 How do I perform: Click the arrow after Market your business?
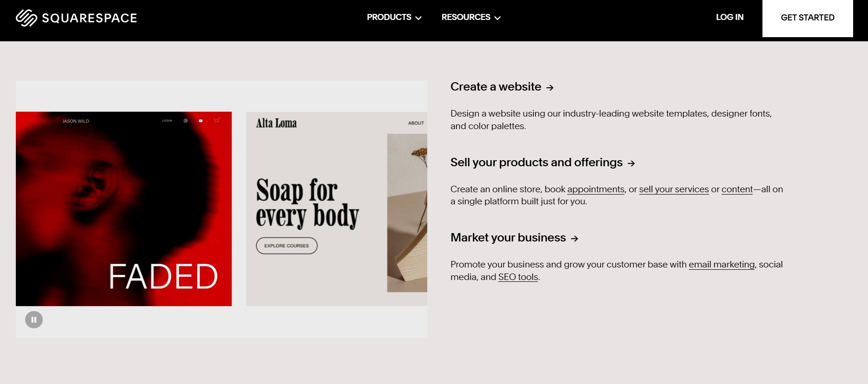click(x=575, y=238)
